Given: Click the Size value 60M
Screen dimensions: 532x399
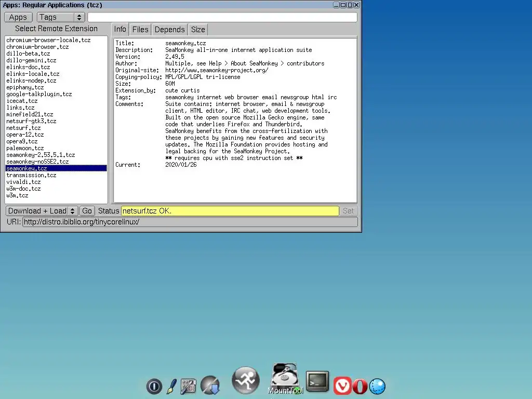Looking at the screenshot, I should point(170,84).
